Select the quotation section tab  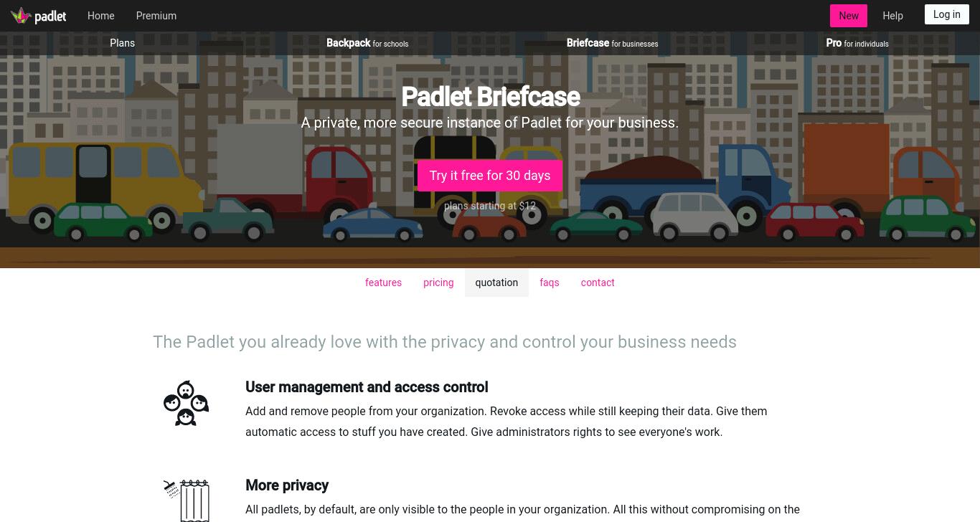pyautogui.click(x=496, y=283)
